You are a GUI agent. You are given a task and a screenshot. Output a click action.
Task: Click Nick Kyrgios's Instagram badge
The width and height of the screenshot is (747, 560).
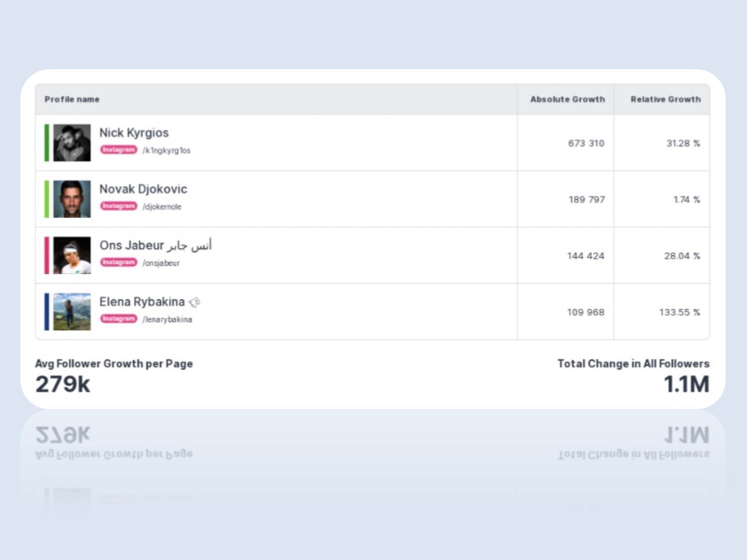coord(119,150)
